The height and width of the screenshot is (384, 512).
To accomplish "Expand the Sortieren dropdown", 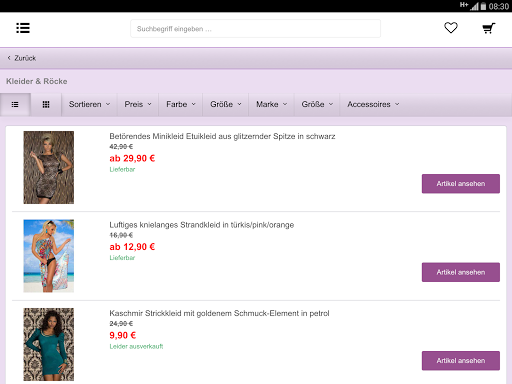I will coord(89,104).
